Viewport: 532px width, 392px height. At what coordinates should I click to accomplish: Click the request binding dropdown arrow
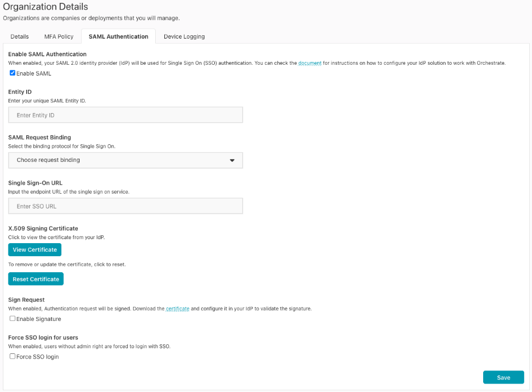(x=232, y=160)
